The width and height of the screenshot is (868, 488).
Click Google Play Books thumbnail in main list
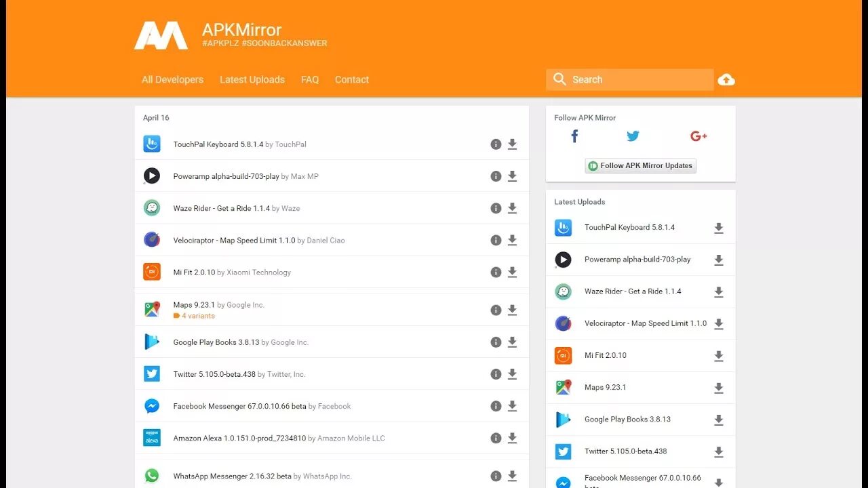click(x=152, y=342)
